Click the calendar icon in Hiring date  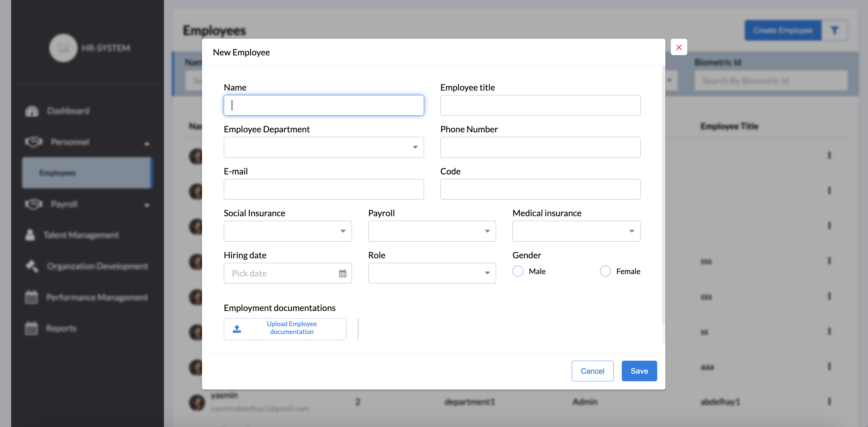[342, 273]
